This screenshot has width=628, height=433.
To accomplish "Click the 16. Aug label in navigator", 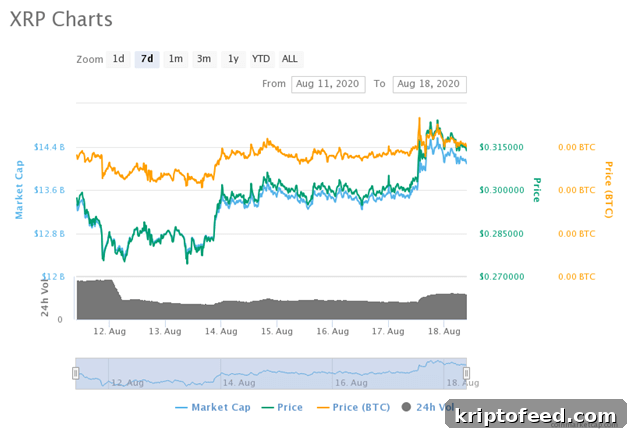I will point(351,383).
